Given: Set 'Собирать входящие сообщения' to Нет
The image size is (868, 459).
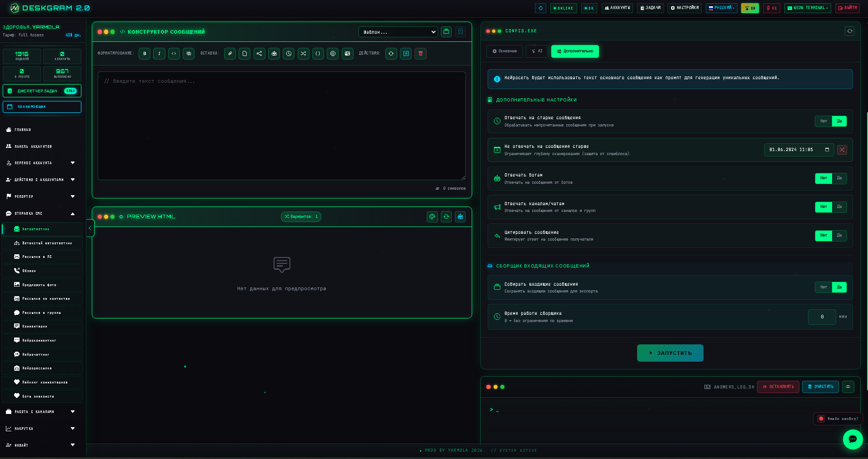Looking at the screenshot, I should (823, 288).
